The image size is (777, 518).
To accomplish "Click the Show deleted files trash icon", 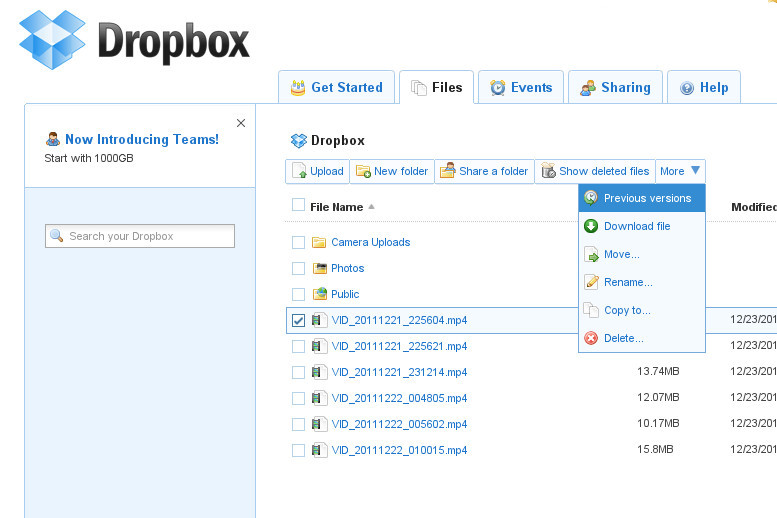I will click(548, 171).
